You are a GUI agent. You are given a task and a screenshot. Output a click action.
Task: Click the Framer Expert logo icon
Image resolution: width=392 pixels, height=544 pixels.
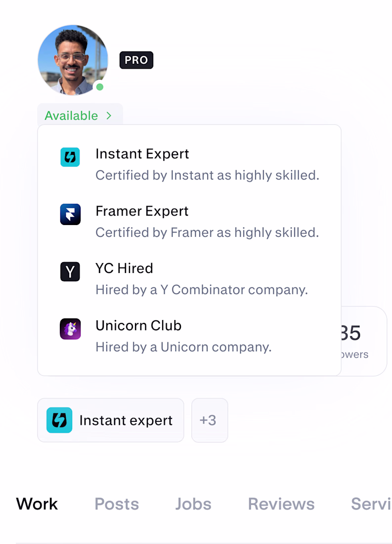pyautogui.click(x=70, y=215)
